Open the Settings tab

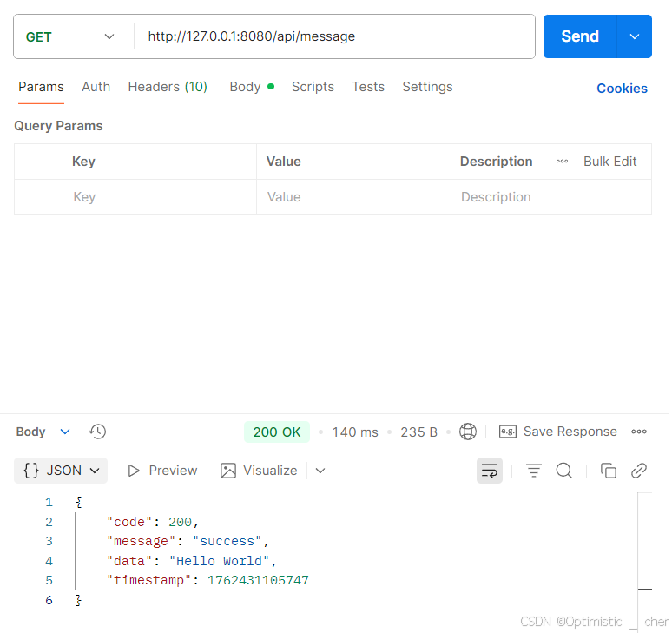pos(427,87)
